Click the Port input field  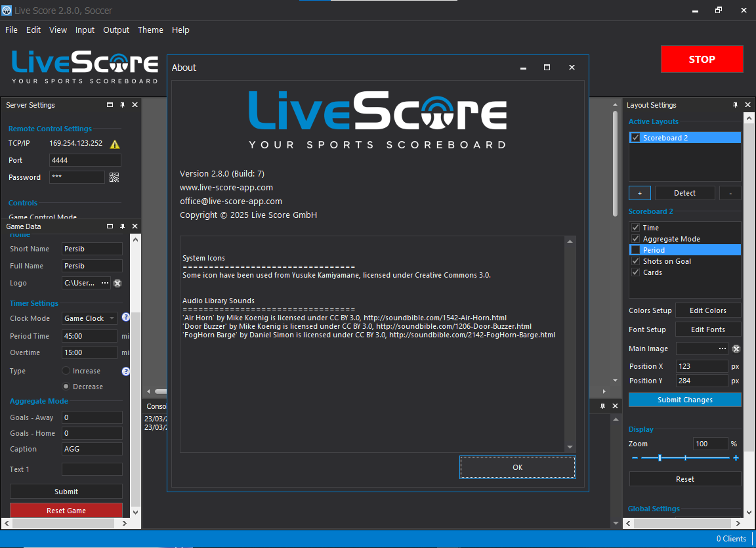point(85,160)
